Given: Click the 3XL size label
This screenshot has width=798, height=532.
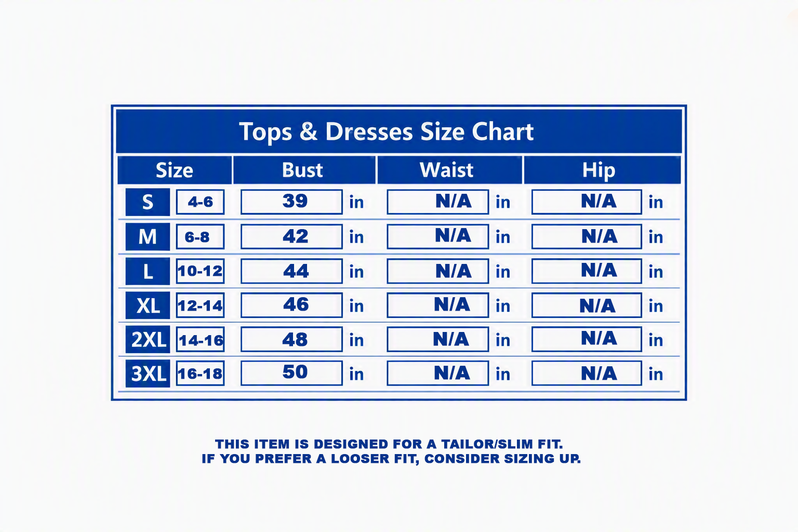Looking at the screenshot, I should [148, 374].
